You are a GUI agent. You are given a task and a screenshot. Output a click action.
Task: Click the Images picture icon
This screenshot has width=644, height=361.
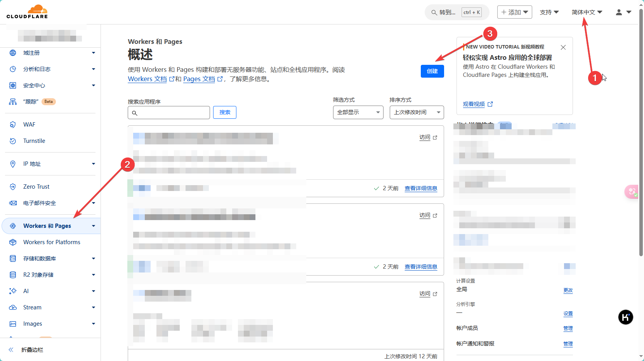click(x=13, y=324)
